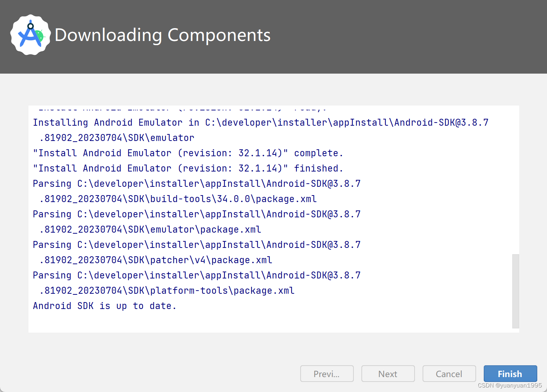This screenshot has width=547, height=392.
Task: Click the 'Installing Android Emulator in' log line
Action: click(261, 123)
